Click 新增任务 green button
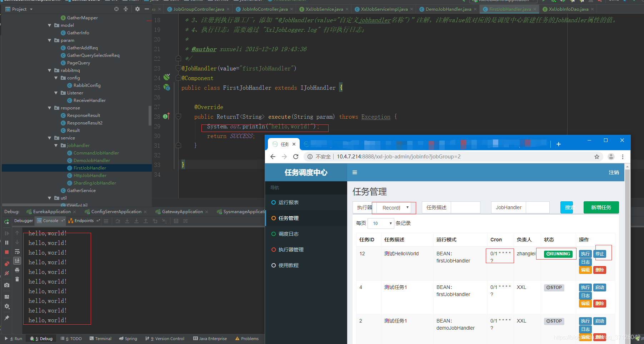This screenshot has width=644, height=344. pos(601,207)
